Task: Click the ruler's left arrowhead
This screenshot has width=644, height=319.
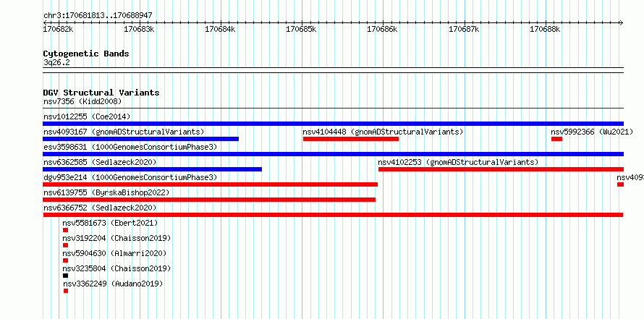Action: tap(45, 22)
